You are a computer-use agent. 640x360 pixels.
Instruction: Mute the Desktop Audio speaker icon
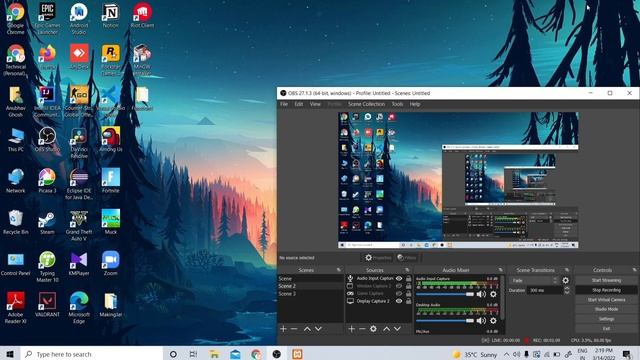tap(482, 321)
